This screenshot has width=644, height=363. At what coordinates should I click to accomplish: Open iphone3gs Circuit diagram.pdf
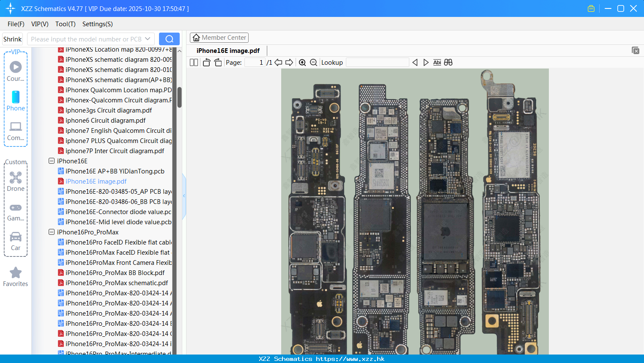[104, 110]
